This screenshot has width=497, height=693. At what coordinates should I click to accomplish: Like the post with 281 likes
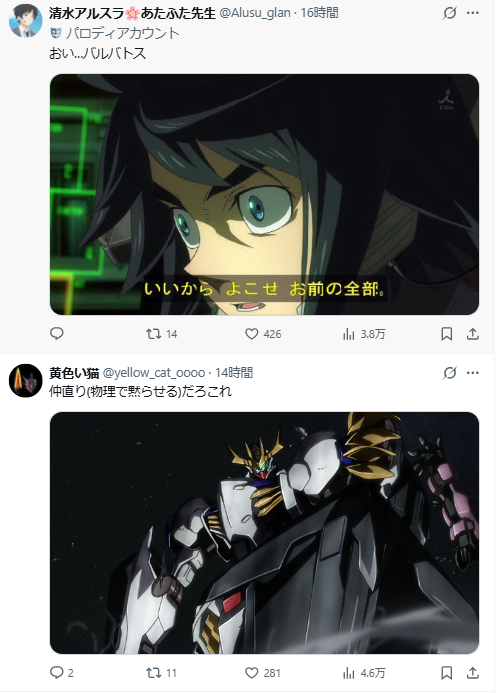tap(263, 673)
